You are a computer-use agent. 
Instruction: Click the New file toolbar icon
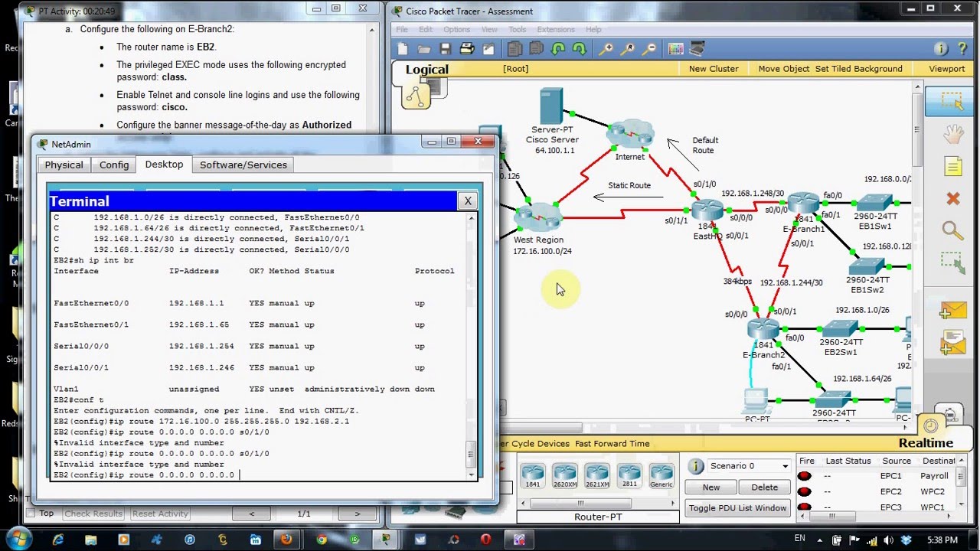pos(403,49)
